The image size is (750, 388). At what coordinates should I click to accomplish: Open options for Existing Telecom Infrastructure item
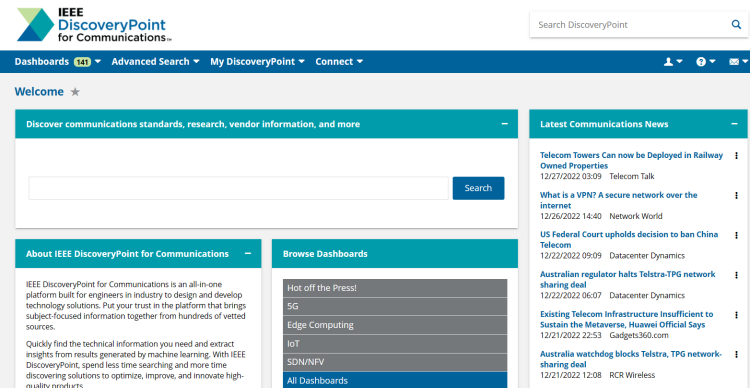[x=737, y=315]
